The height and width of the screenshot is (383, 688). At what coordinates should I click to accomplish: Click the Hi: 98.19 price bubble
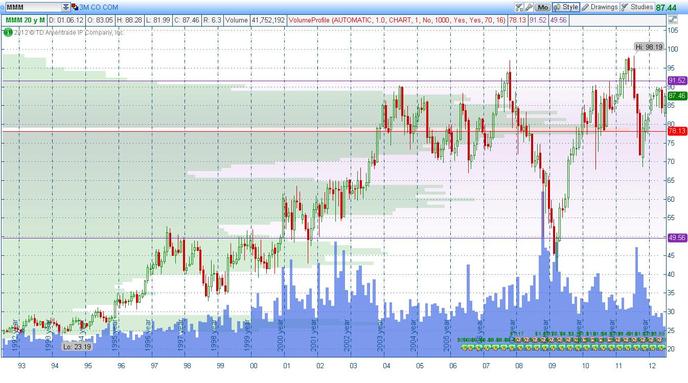click(649, 47)
